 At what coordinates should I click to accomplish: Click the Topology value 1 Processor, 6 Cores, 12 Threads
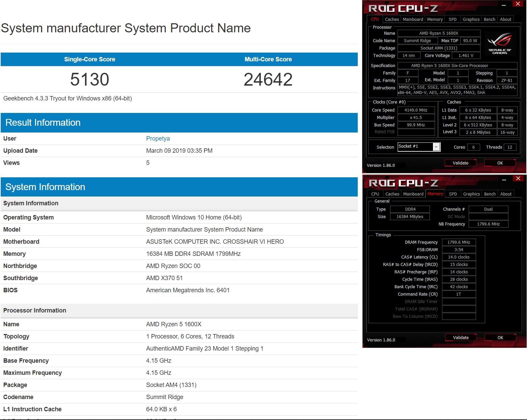coord(190,336)
